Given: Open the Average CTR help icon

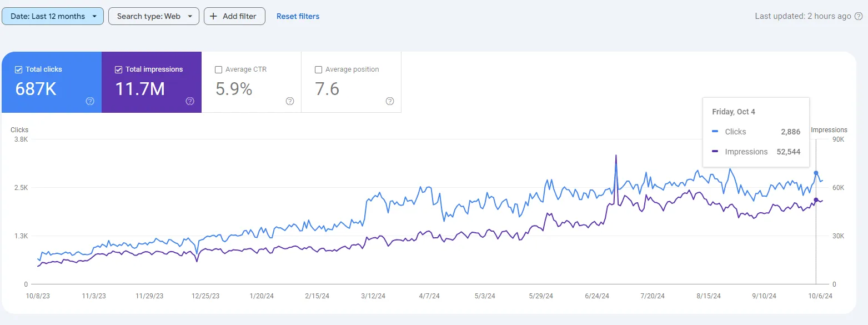Looking at the screenshot, I should click(290, 101).
